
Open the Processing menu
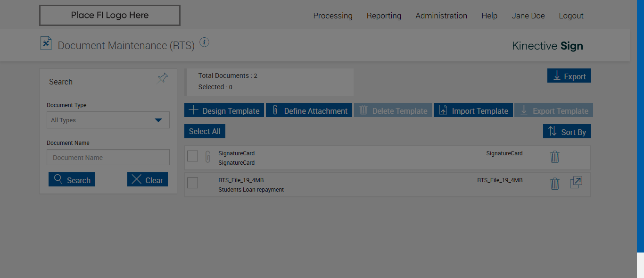coord(333,16)
